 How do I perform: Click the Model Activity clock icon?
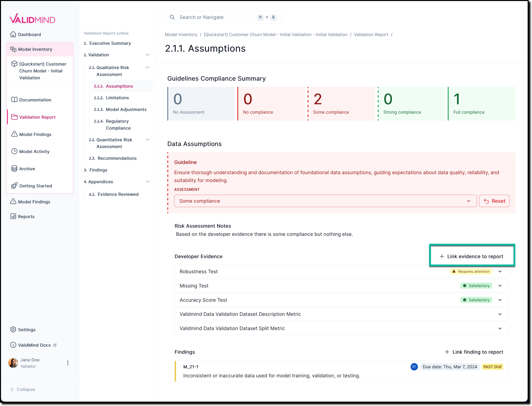click(x=14, y=151)
